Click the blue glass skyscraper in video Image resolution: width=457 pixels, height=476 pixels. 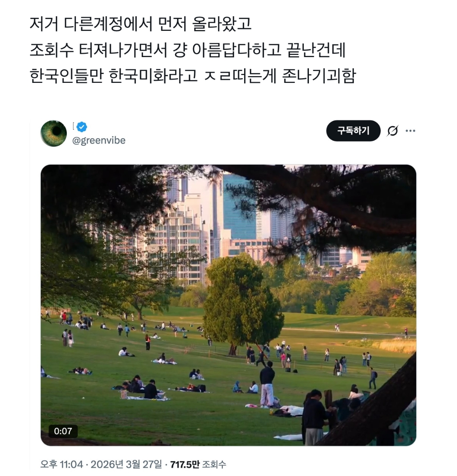239,206
